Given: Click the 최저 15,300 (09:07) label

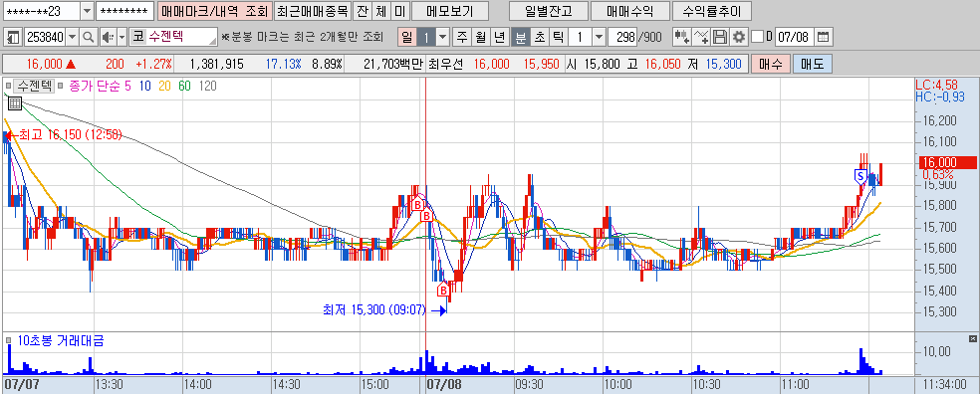Looking at the screenshot, I should click(x=373, y=309).
